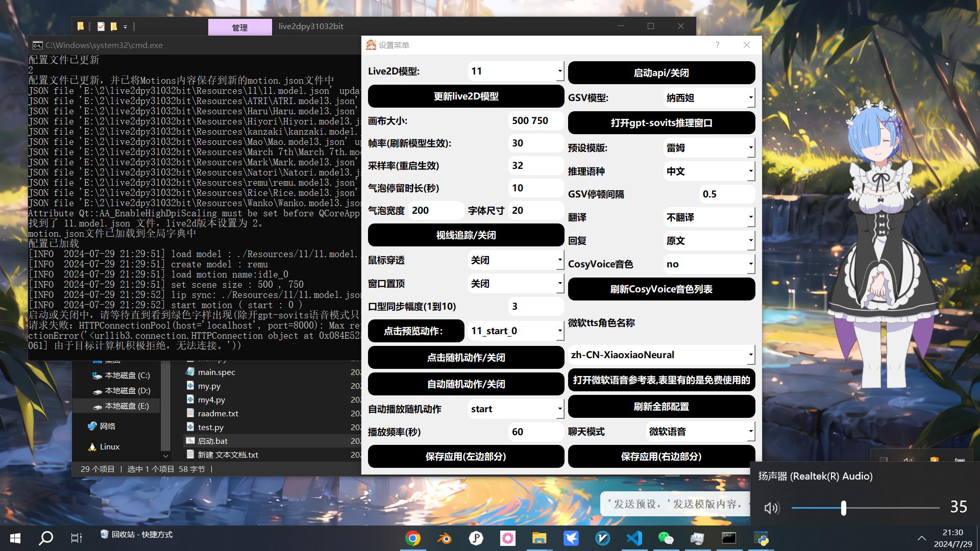The width and height of the screenshot is (980, 551).
Task: Open the blue bird app on taskbar
Action: pyautogui.click(x=571, y=538)
